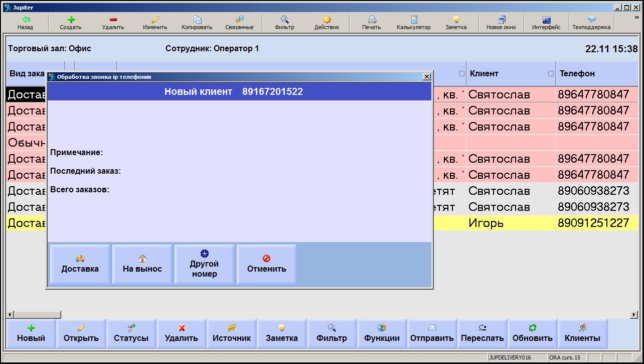Go back with the Назад toolbar icon

point(25,23)
